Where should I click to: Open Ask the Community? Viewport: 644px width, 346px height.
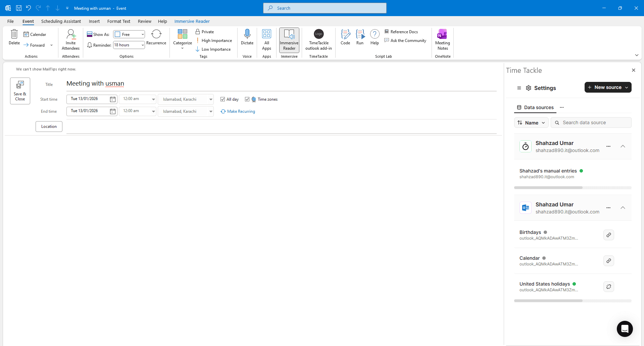coord(405,40)
